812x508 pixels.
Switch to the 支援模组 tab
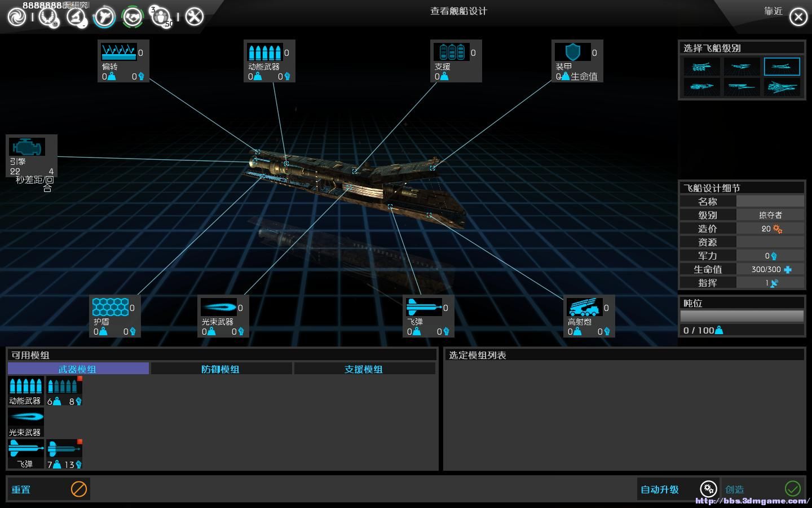(365, 369)
